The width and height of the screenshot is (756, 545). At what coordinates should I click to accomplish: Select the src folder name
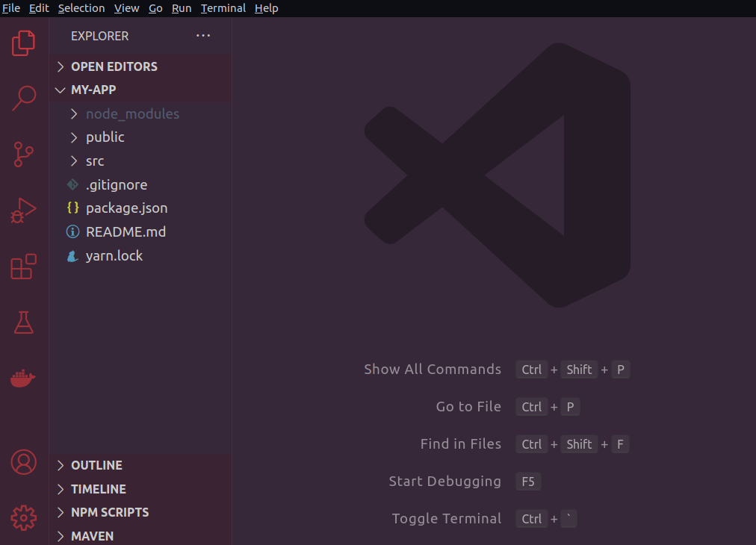click(x=95, y=161)
